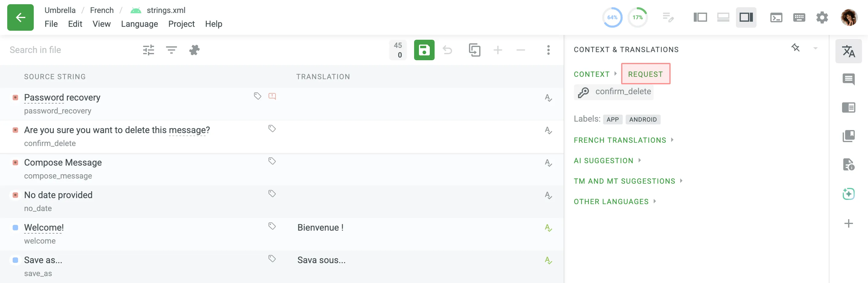Click the green Save translation icon
The image size is (868, 283).
424,50
